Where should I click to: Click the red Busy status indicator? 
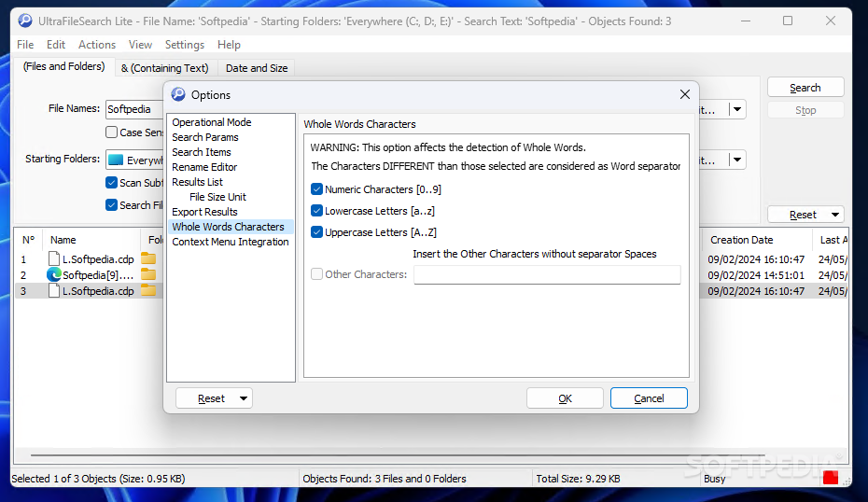point(831,478)
